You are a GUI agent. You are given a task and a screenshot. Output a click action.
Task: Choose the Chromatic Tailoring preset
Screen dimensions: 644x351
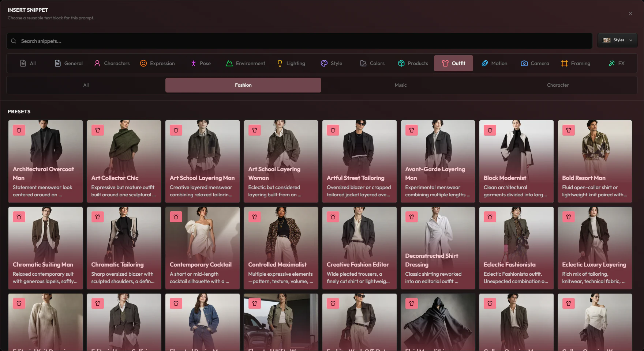coord(124,248)
